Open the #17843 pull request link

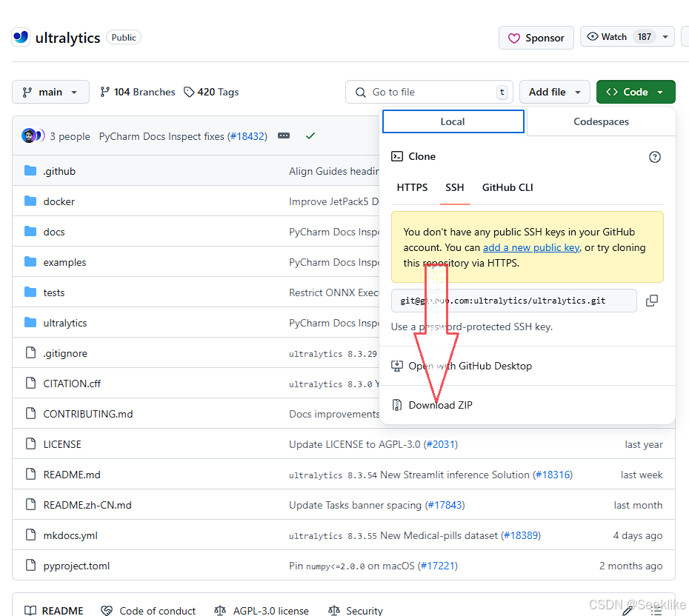445,505
